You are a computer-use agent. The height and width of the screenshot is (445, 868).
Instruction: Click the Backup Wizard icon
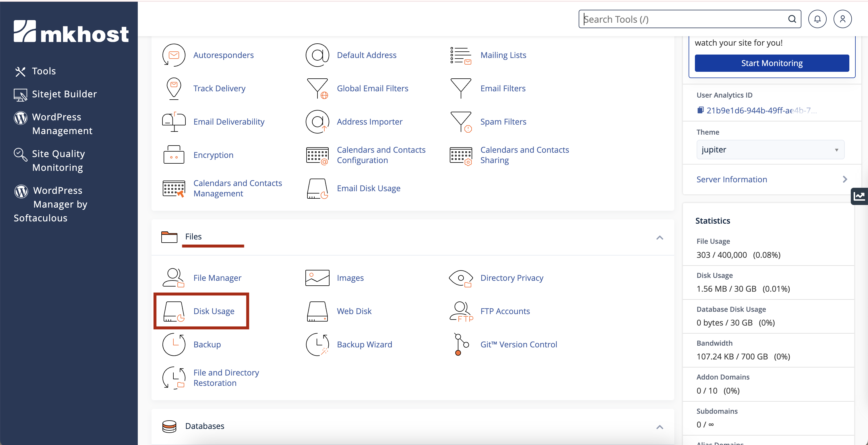tap(317, 345)
